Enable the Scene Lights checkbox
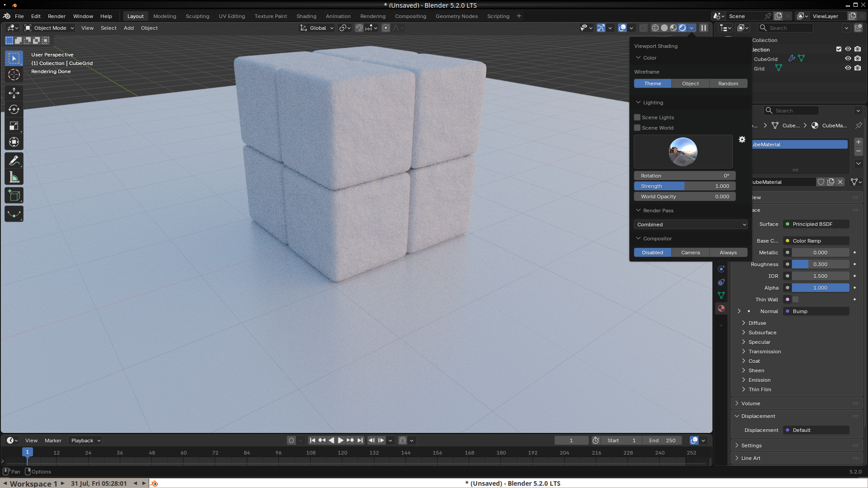Image resolution: width=868 pixels, height=488 pixels. pyautogui.click(x=637, y=117)
